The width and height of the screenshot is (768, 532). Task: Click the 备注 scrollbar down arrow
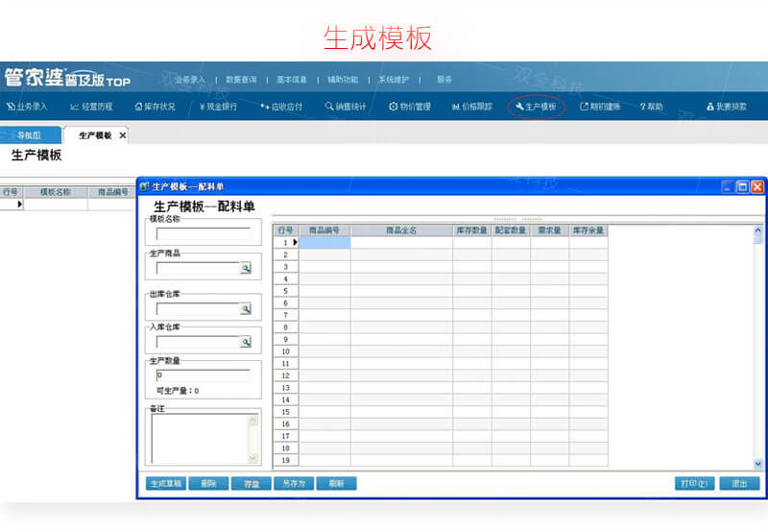point(252,458)
